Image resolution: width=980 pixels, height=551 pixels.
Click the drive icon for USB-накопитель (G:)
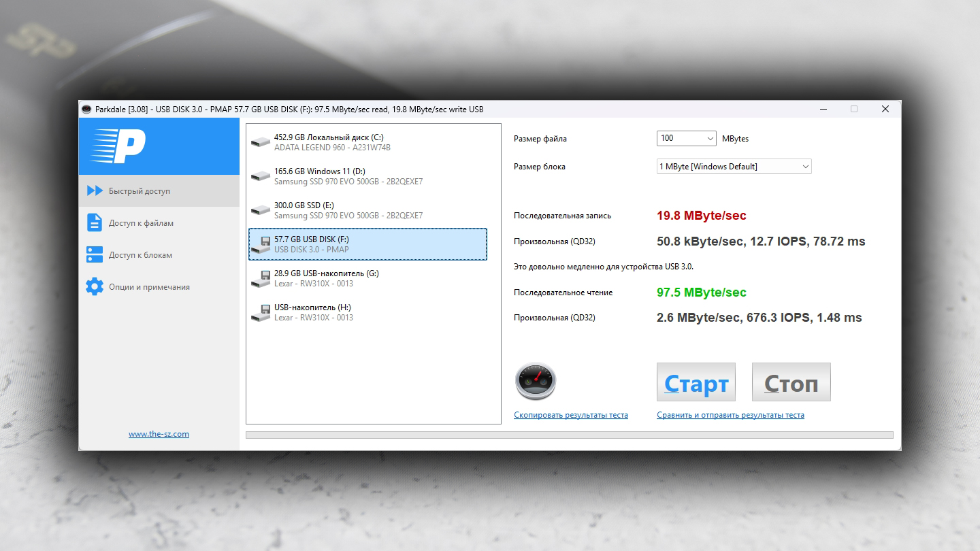260,279
